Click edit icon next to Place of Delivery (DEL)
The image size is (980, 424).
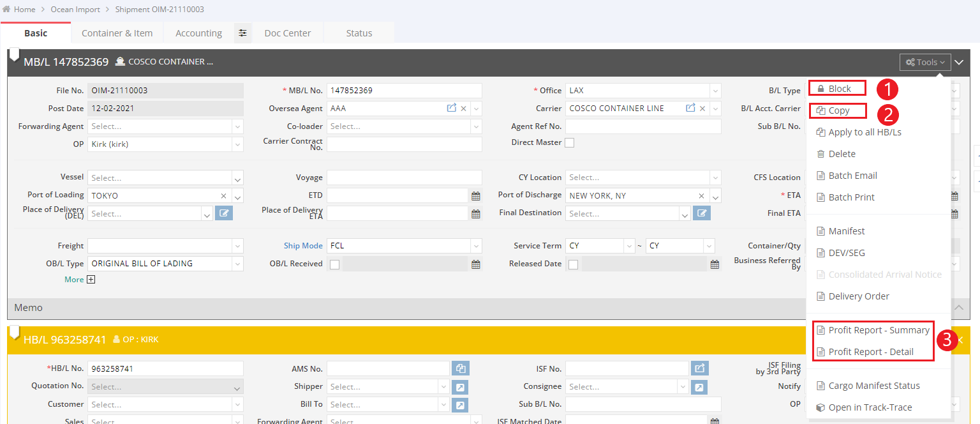pyautogui.click(x=224, y=213)
